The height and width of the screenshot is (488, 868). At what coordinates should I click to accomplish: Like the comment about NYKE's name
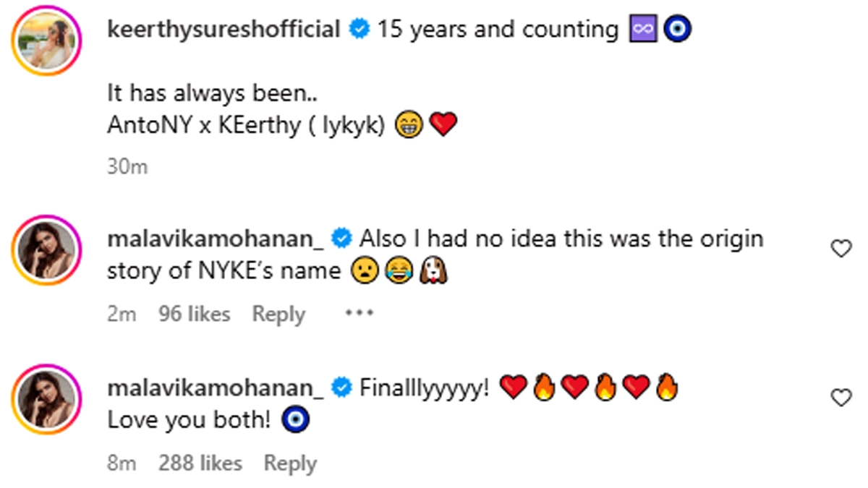[x=841, y=249]
